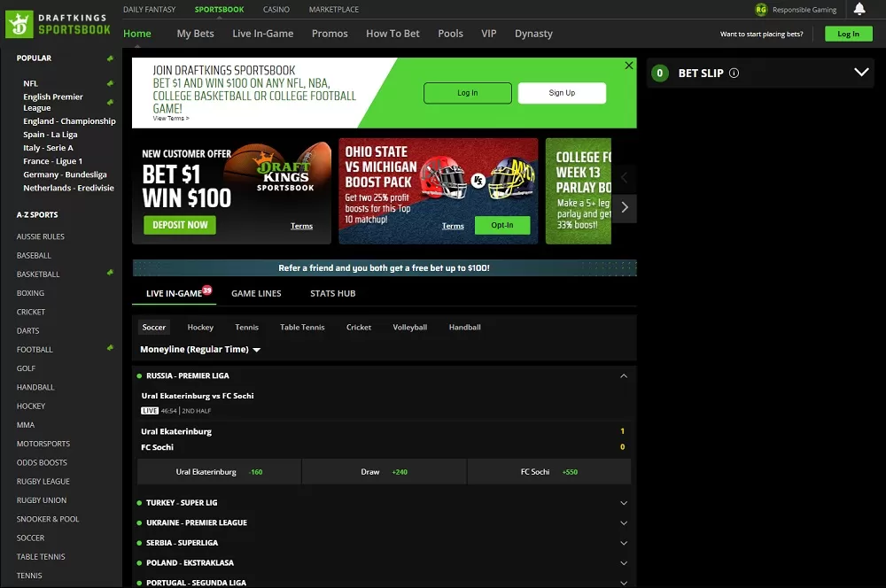Switch to the Daily Fantasy product
The image size is (886, 588).
(149, 10)
